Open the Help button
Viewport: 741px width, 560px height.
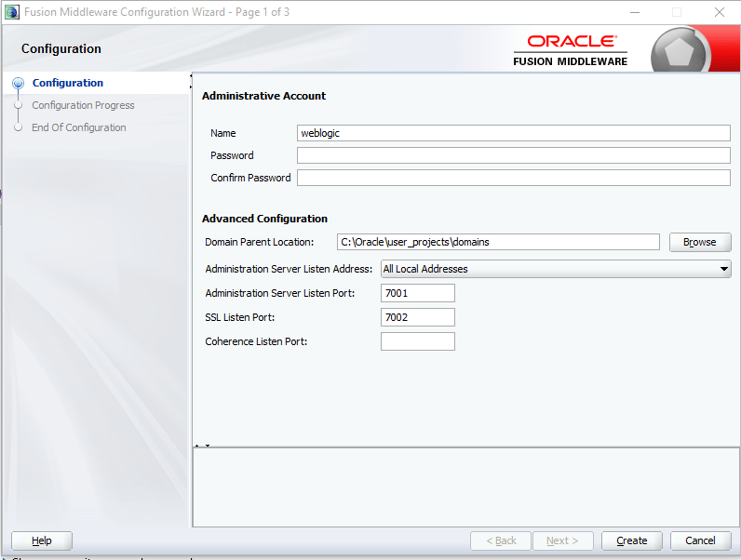(x=42, y=540)
